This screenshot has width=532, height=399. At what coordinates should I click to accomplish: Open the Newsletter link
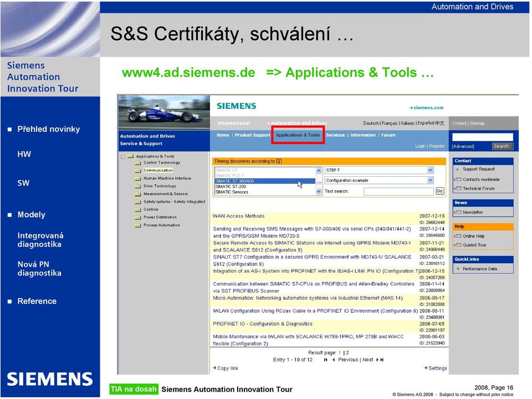pyautogui.click(x=473, y=212)
